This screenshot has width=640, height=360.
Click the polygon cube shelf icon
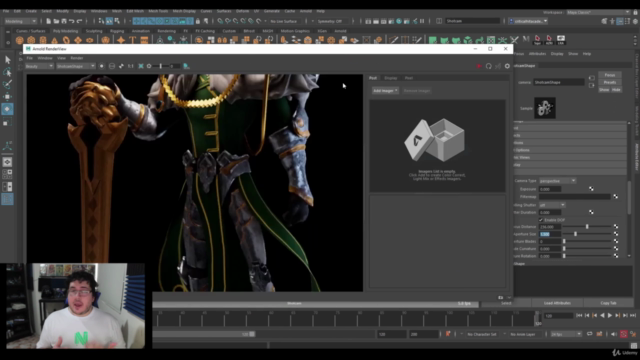pos(31,40)
